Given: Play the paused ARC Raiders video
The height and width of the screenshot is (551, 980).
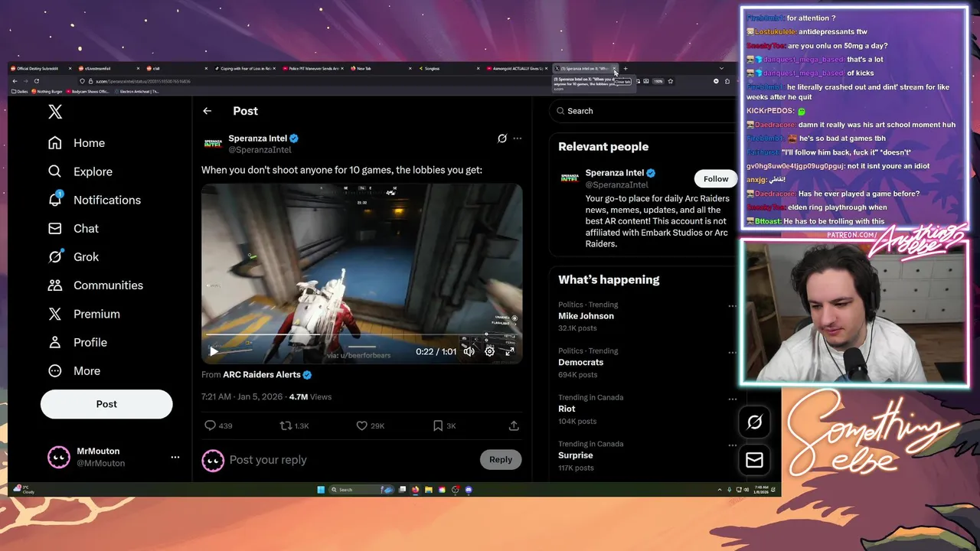Looking at the screenshot, I should click(214, 351).
